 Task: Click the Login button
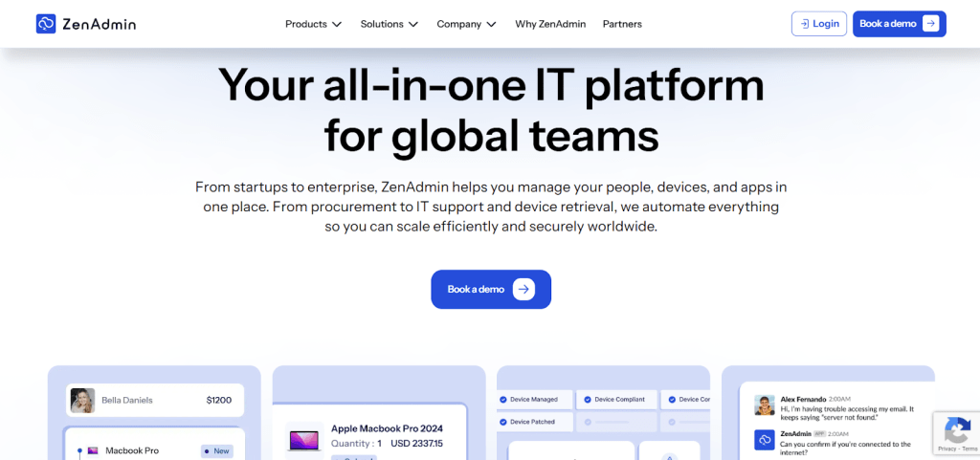819,24
